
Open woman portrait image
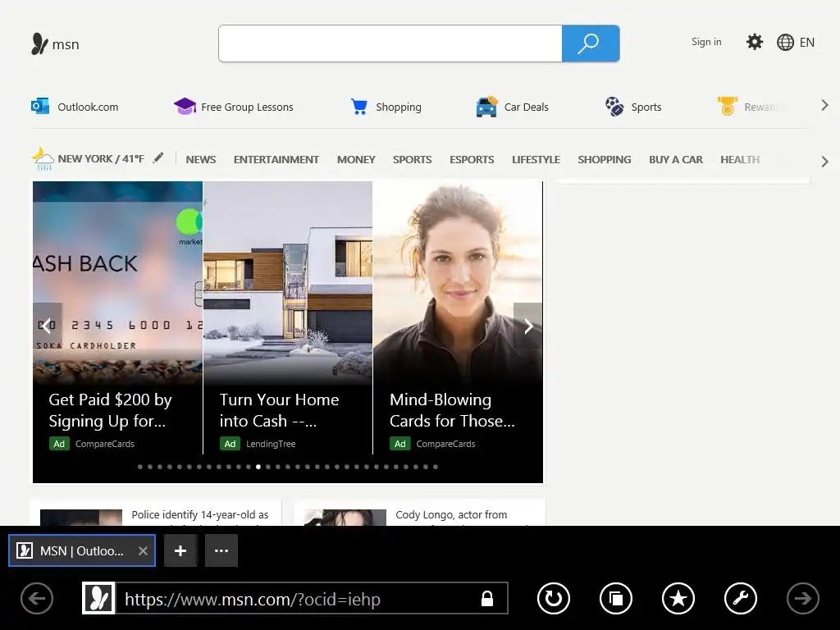(x=458, y=282)
